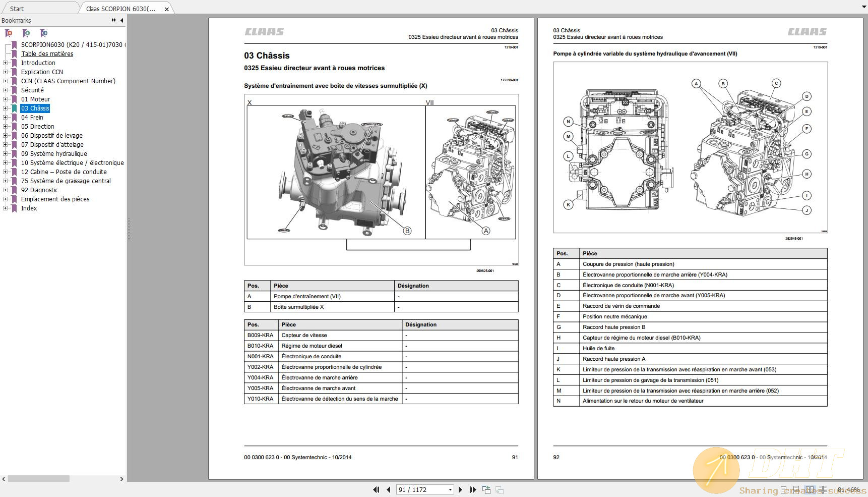Advance to the next page

point(460,489)
